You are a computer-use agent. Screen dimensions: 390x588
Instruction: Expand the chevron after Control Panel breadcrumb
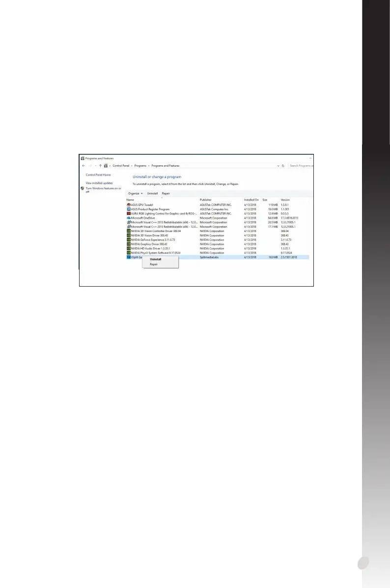132,166
